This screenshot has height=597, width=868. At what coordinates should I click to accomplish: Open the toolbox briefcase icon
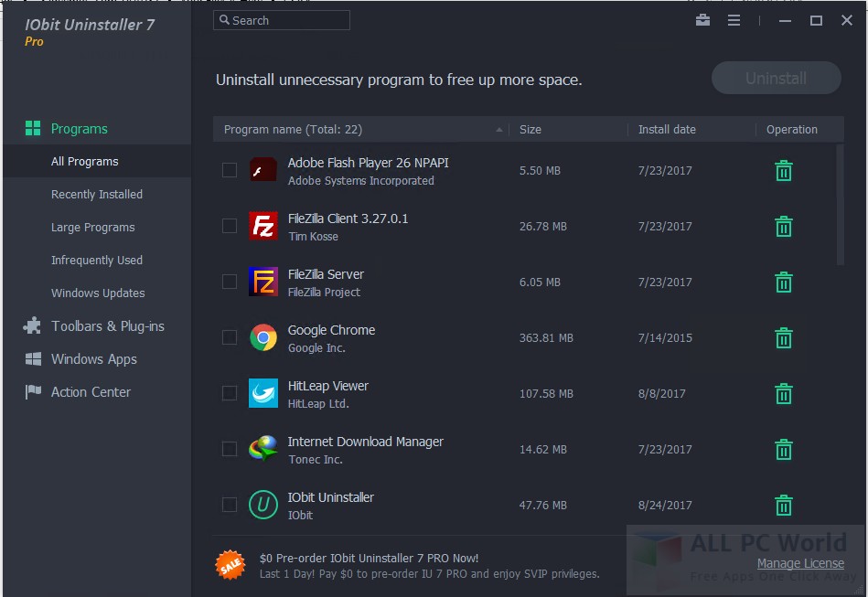[x=702, y=20]
